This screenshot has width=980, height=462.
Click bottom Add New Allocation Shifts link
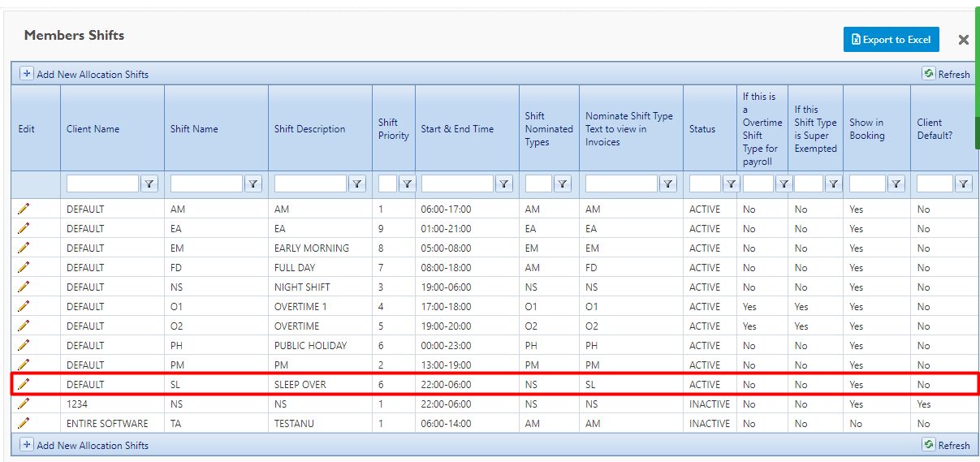point(92,445)
